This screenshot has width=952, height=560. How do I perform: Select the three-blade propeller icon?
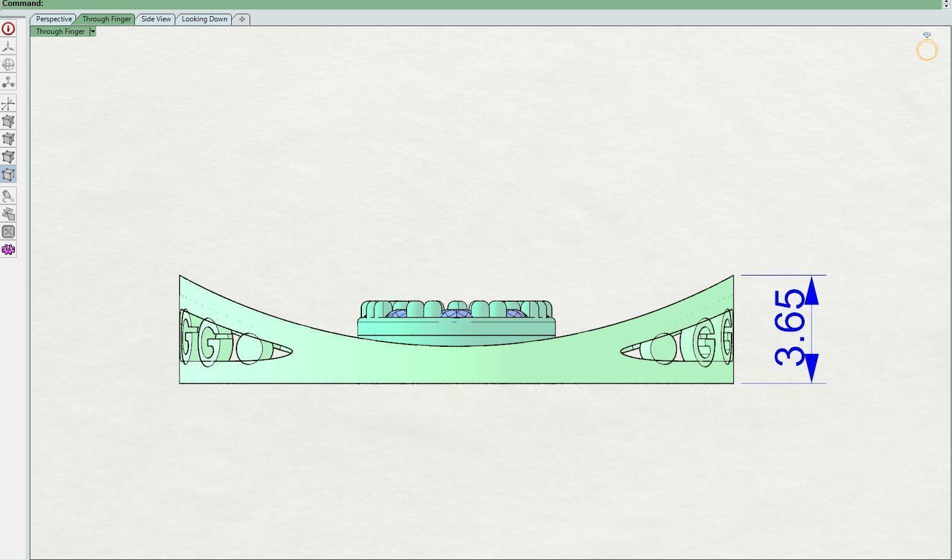(x=8, y=46)
